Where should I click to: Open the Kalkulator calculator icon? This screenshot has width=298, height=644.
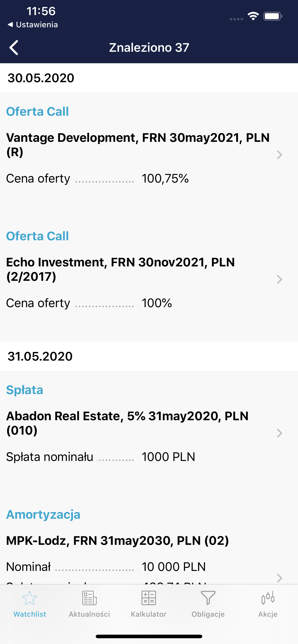(x=149, y=598)
